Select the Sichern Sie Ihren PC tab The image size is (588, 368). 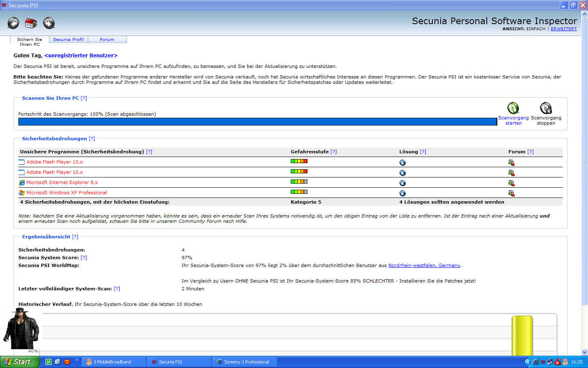coord(29,42)
